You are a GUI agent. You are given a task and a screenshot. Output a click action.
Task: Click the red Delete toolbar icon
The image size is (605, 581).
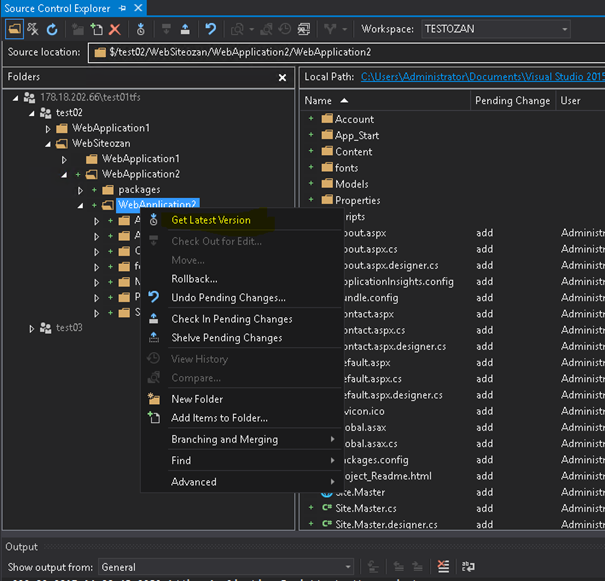coord(115,30)
